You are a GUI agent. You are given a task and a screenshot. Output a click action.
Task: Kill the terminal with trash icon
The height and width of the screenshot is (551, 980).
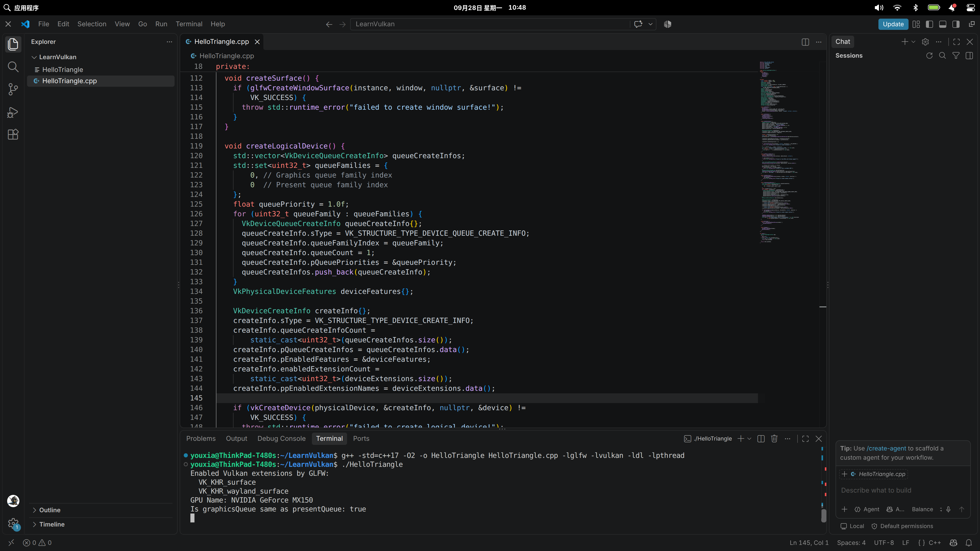click(774, 439)
